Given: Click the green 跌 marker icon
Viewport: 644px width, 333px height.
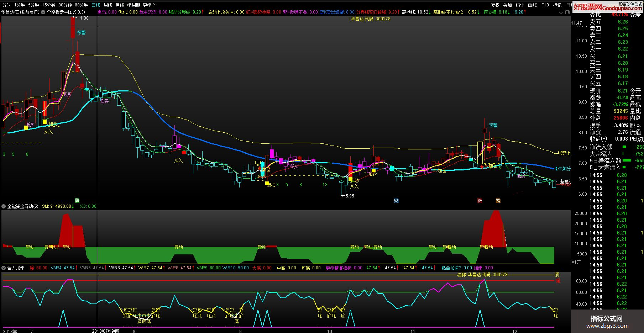Looking at the screenshot, I should [77, 201].
